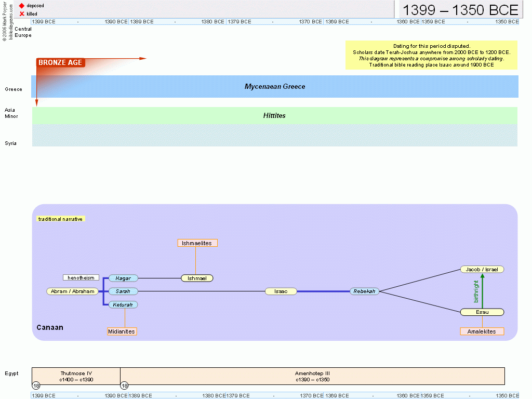Select the Rebekah node
532x399 pixels.
click(x=365, y=291)
